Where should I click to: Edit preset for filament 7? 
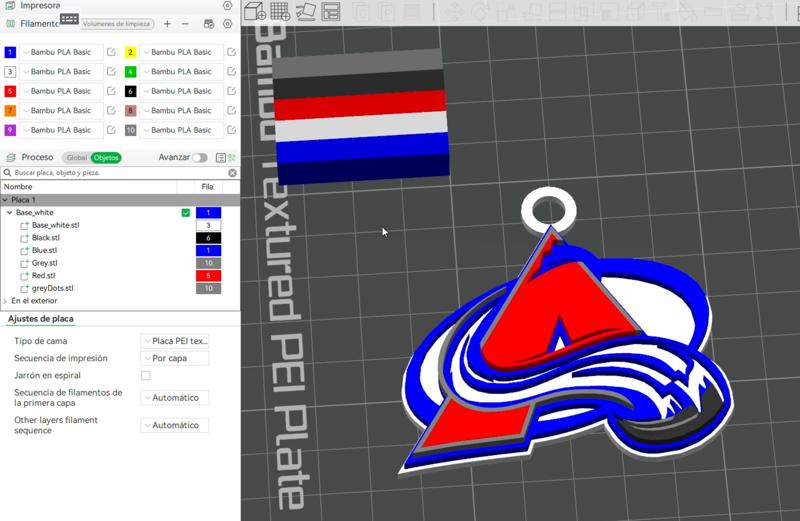(x=111, y=110)
